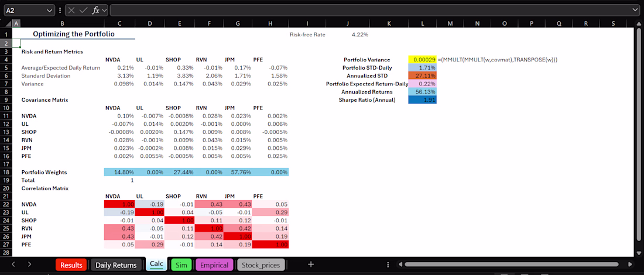Switch to the Results sheet tab

tap(71, 265)
